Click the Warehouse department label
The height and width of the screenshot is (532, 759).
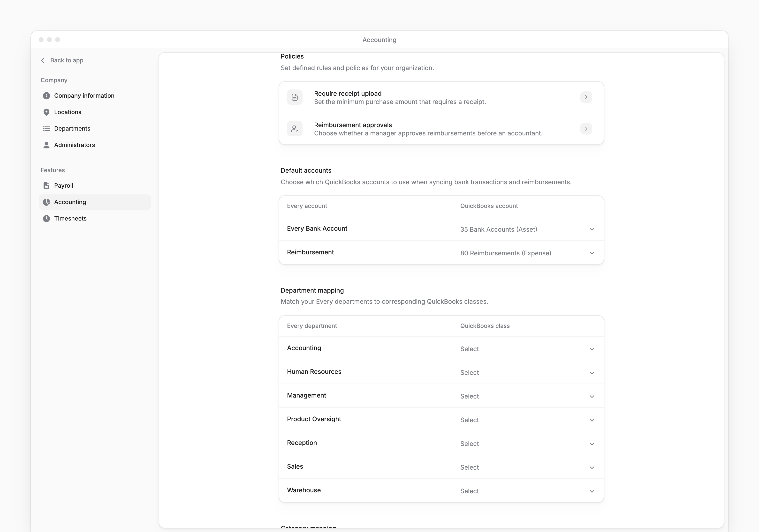click(304, 490)
